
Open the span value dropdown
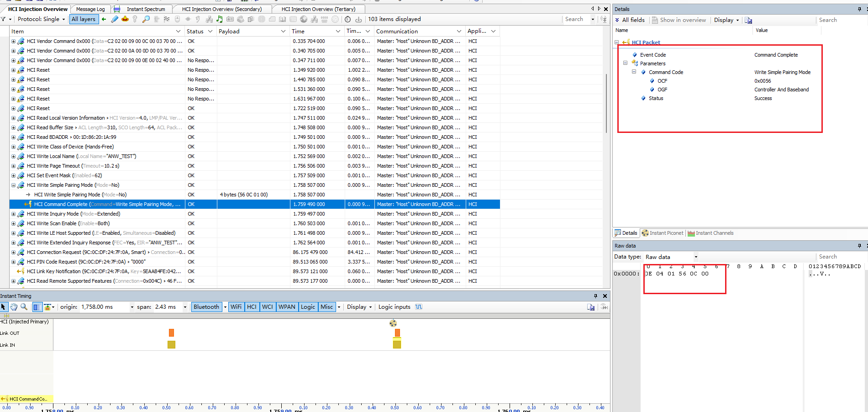pyautogui.click(x=185, y=307)
